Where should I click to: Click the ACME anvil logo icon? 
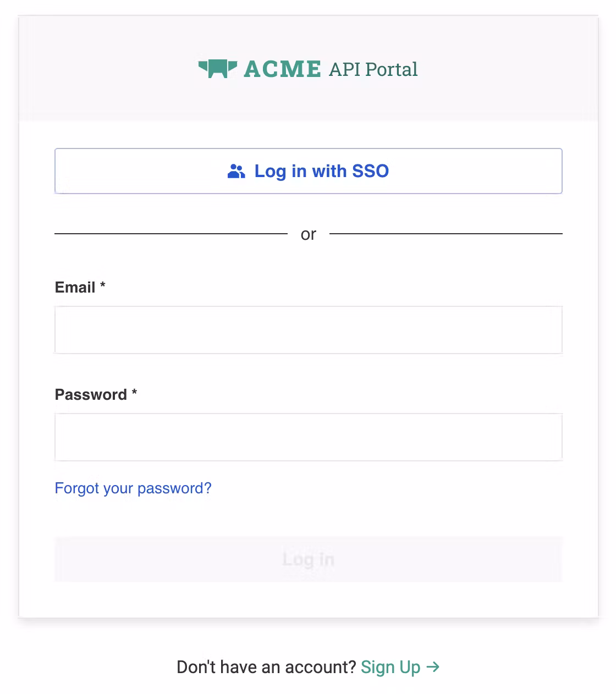point(217,69)
